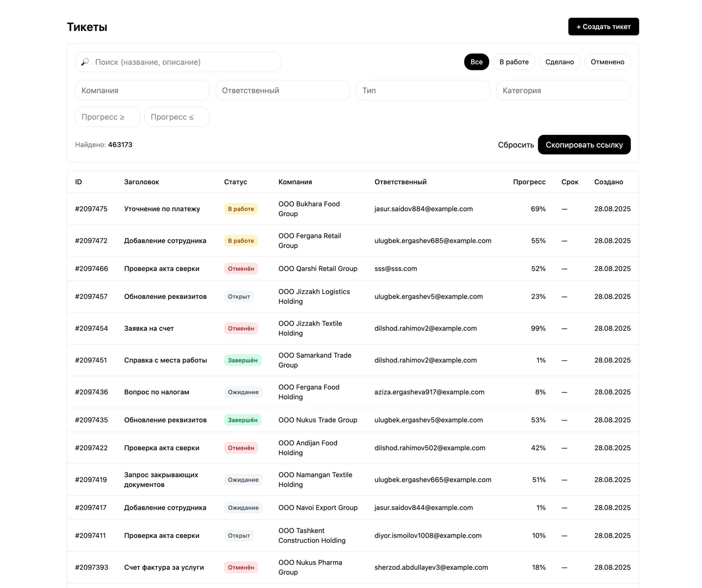Click the 'Завершён' badge on ticket #2097451
This screenshot has width=702, height=588.
coord(242,360)
